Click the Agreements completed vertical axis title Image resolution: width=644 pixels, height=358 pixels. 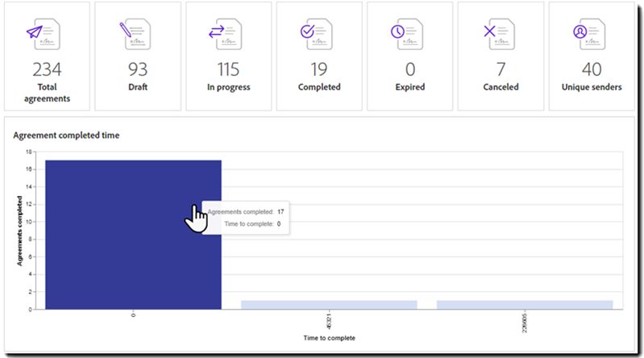(x=19, y=231)
